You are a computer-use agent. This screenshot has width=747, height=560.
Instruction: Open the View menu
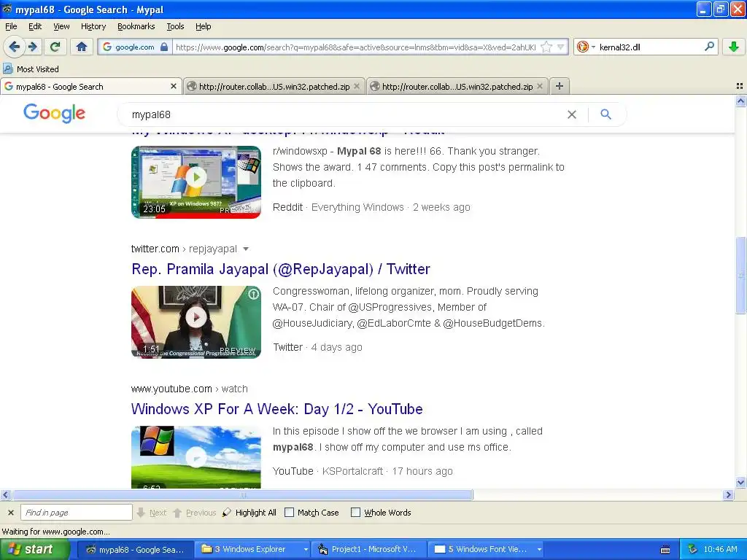61,27
